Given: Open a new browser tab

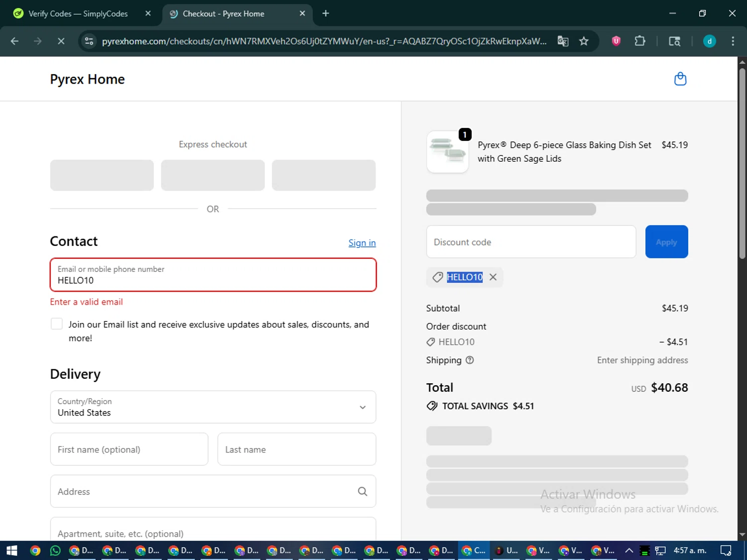Looking at the screenshot, I should coord(326,13).
